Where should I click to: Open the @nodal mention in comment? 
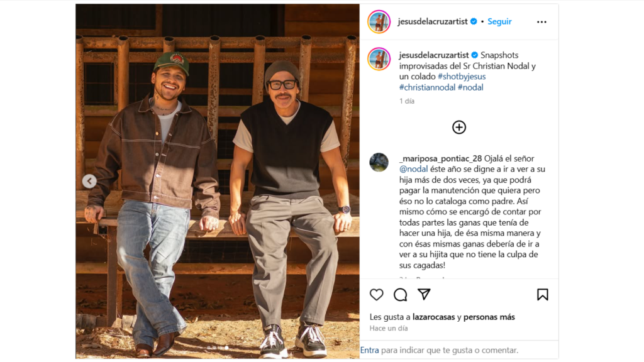click(x=413, y=169)
